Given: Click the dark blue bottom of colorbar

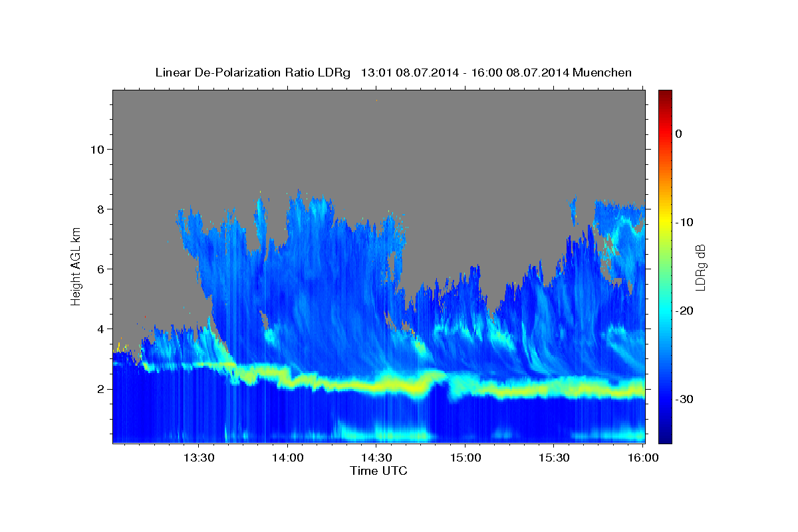Looking at the screenshot, I should [x=665, y=438].
